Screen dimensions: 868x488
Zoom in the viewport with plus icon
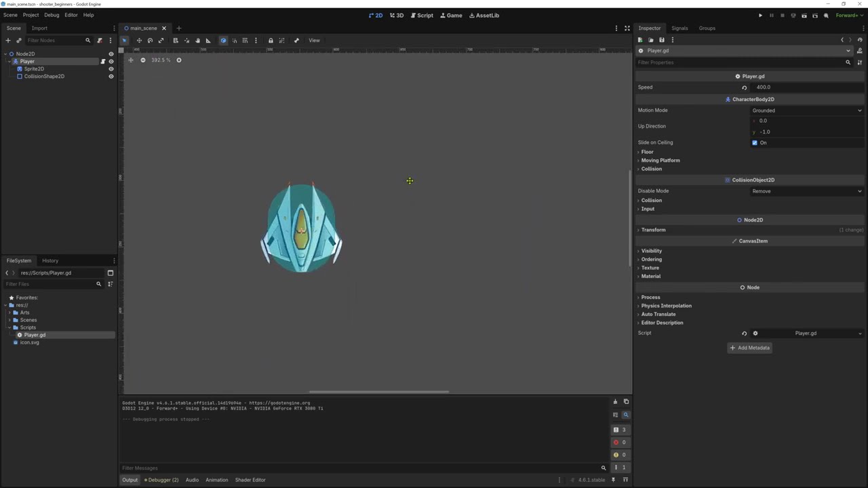179,60
